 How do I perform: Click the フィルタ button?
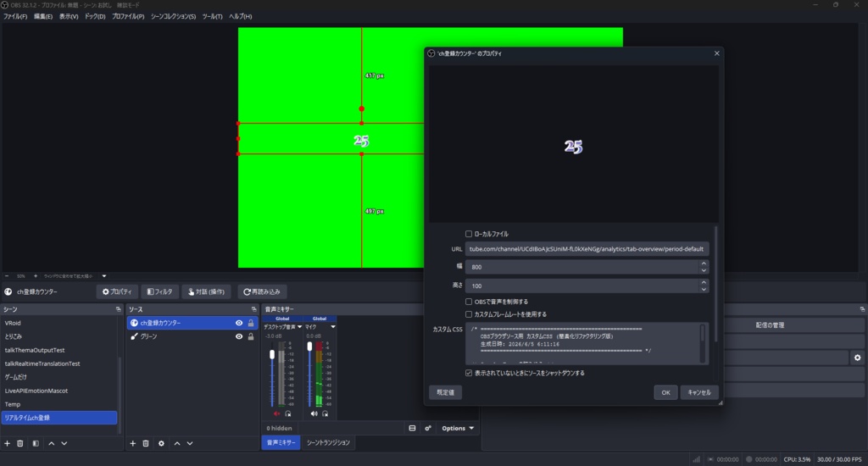159,291
